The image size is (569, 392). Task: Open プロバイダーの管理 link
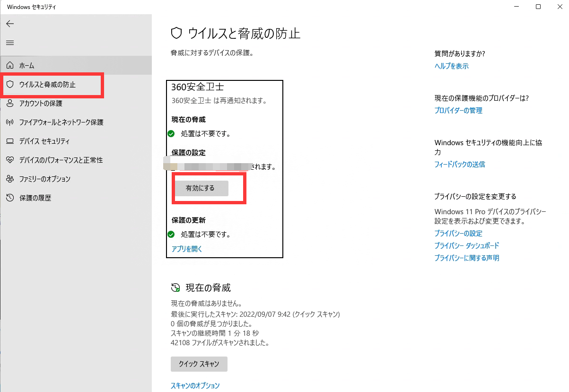click(x=458, y=110)
